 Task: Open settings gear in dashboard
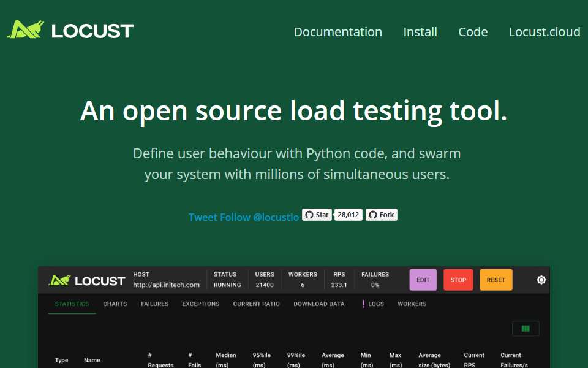[541, 280]
